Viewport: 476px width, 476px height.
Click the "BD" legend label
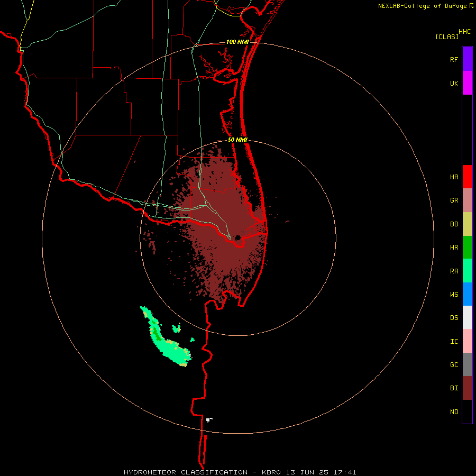tap(454, 224)
